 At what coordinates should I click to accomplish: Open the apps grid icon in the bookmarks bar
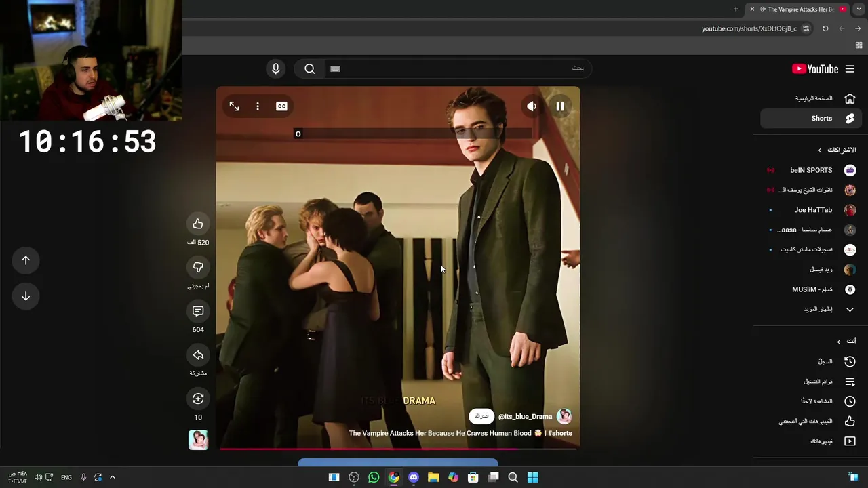pos(859,45)
